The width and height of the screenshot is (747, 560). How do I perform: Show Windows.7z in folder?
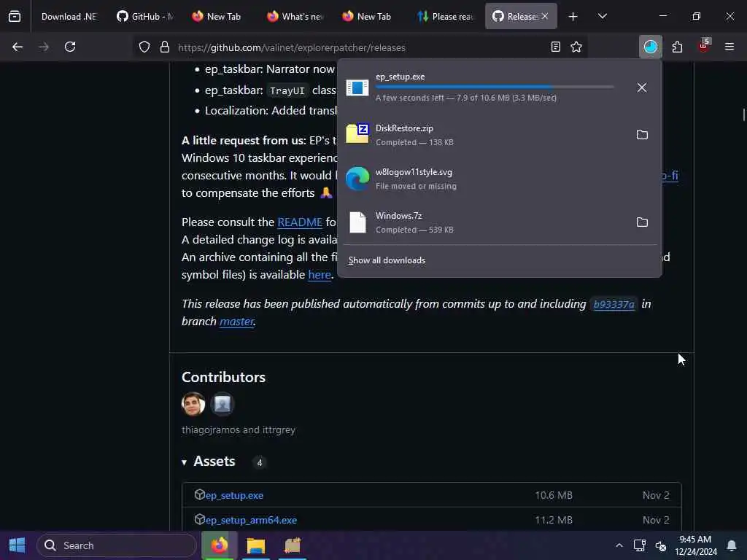click(642, 222)
